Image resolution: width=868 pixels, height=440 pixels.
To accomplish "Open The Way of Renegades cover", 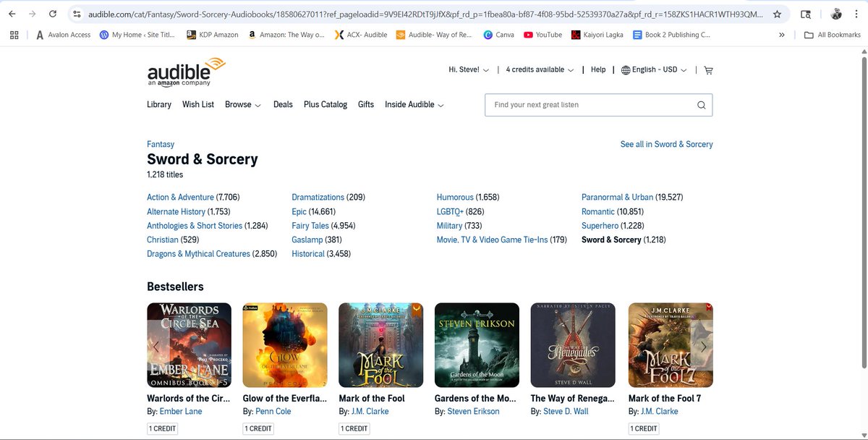I will (x=573, y=344).
